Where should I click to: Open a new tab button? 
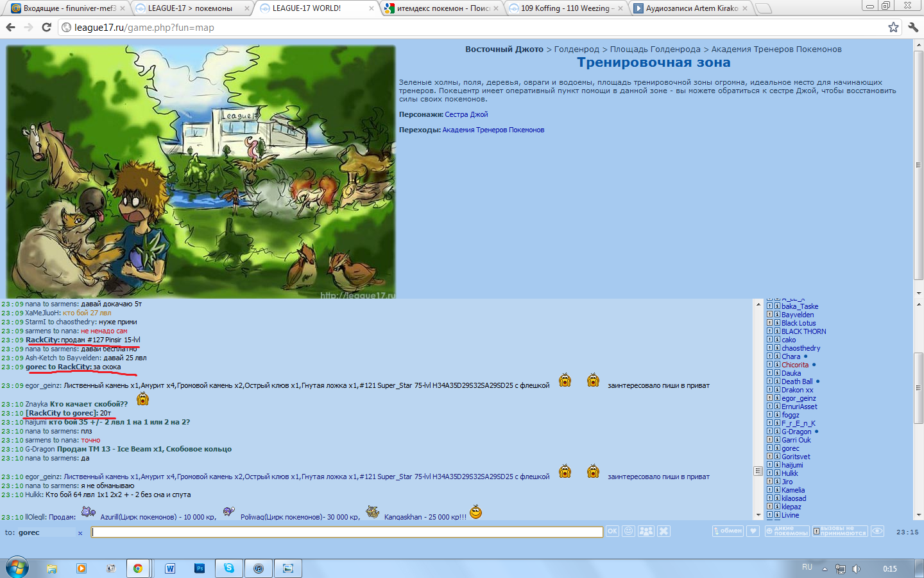[764, 8]
